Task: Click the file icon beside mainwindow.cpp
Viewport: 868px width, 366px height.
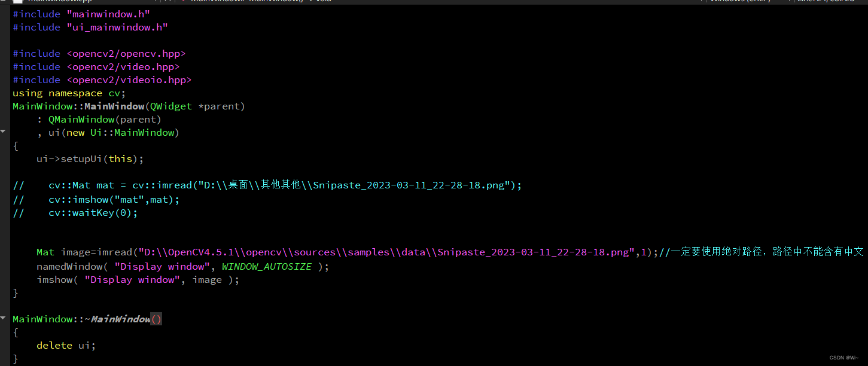Action: click(x=17, y=2)
